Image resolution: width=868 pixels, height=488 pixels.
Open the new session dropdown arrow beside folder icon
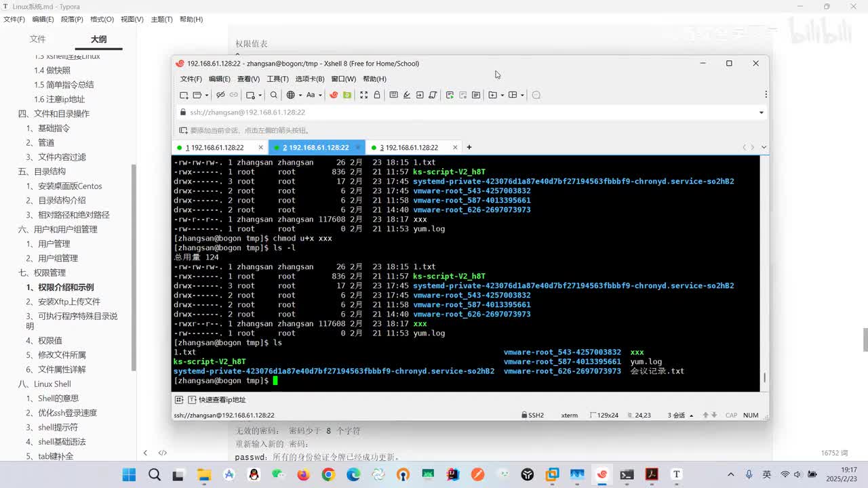[x=206, y=95]
